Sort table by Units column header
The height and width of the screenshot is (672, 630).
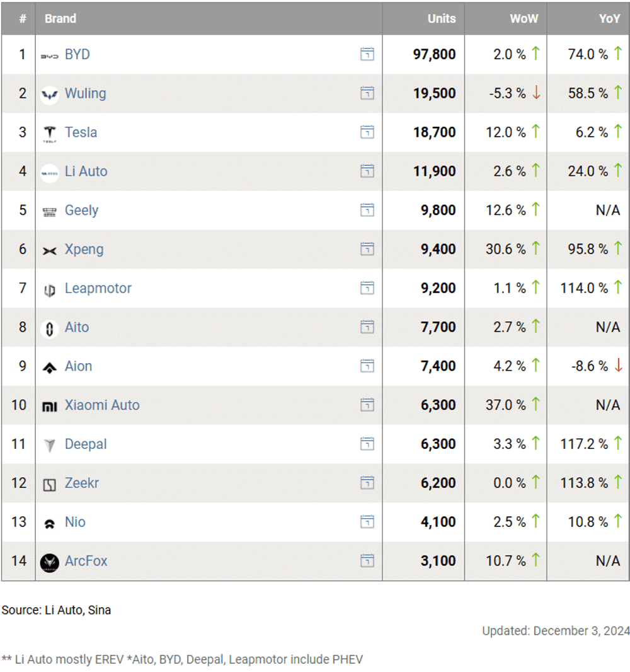click(x=441, y=18)
